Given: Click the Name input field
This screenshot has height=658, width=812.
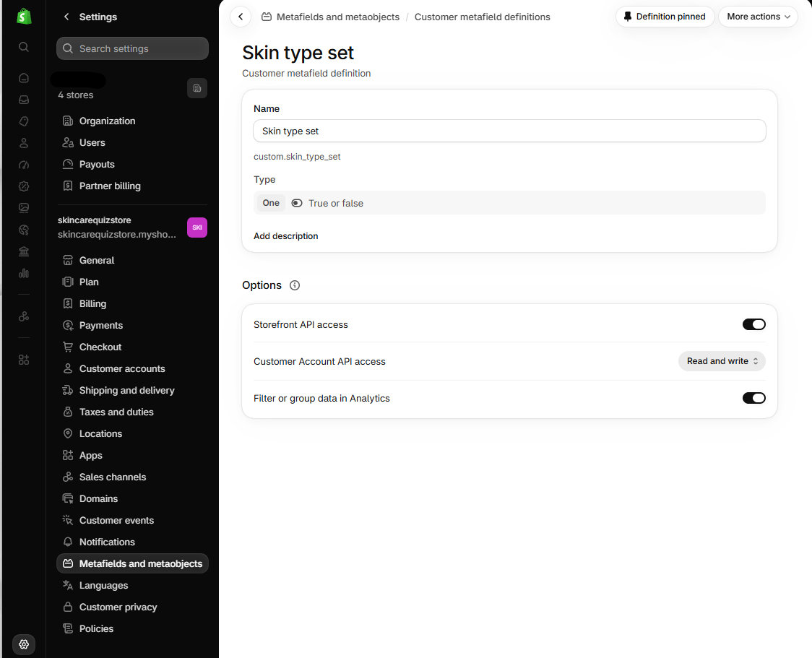Looking at the screenshot, I should (x=509, y=131).
